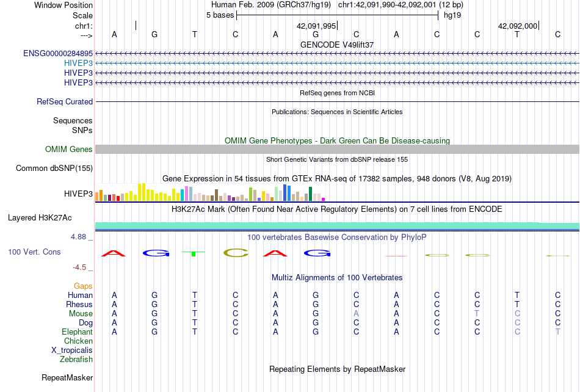Screen dimensions: 580x392
Task: Click the Window Position label
Action: tap(63, 5)
